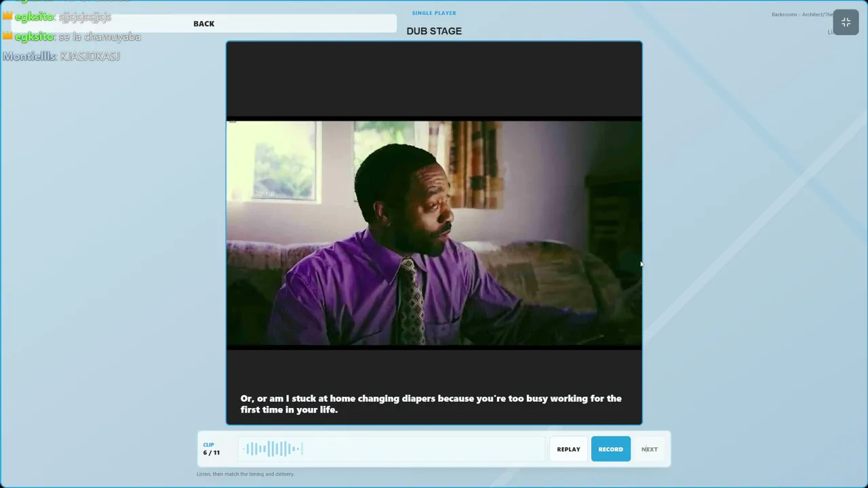Screen dimensions: 868x488
Task: Click the BACK button
Action: (203, 24)
